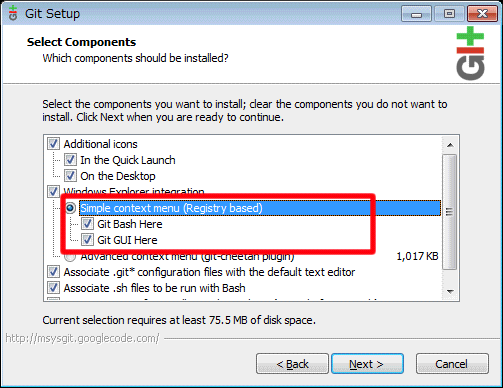Toggle On the Desktop checkbox
Image resolution: width=503 pixels, height=388 pixels.
(x=70, y=176)
